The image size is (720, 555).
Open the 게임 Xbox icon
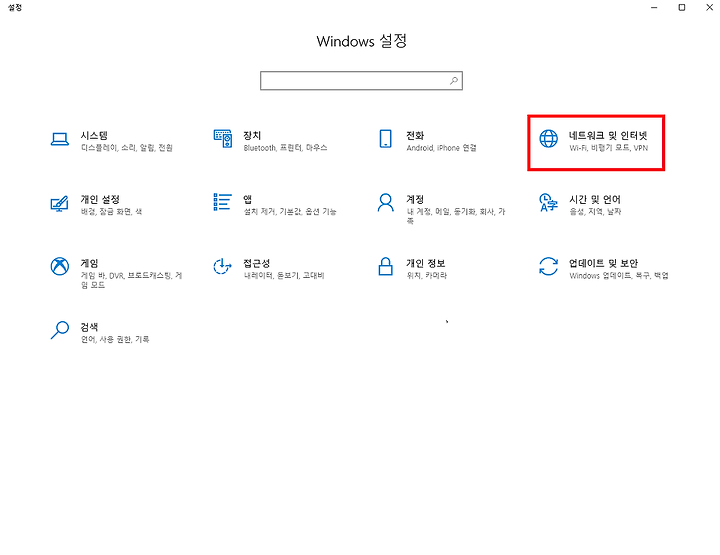(x=60, y=266)
